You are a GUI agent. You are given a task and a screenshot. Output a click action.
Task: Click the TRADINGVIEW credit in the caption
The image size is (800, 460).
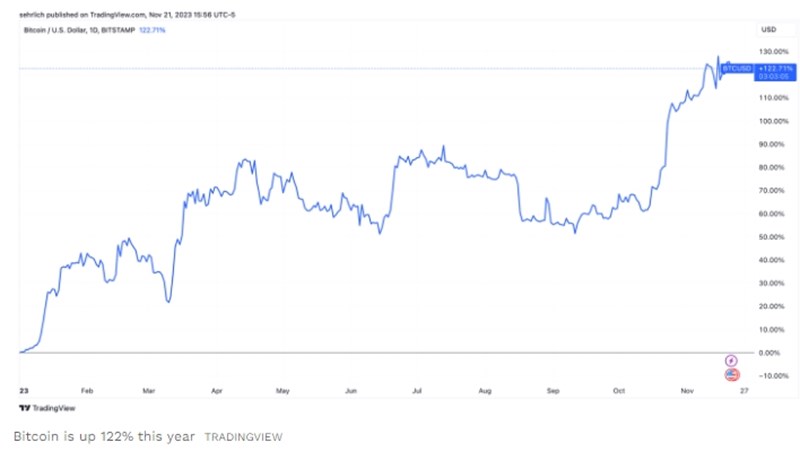point(243,437)
